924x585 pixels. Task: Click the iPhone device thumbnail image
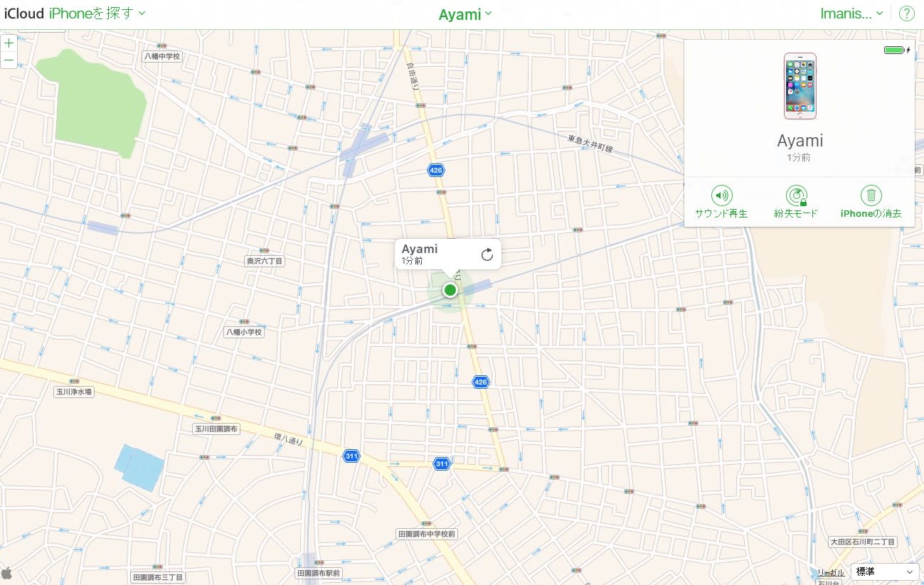800,86
